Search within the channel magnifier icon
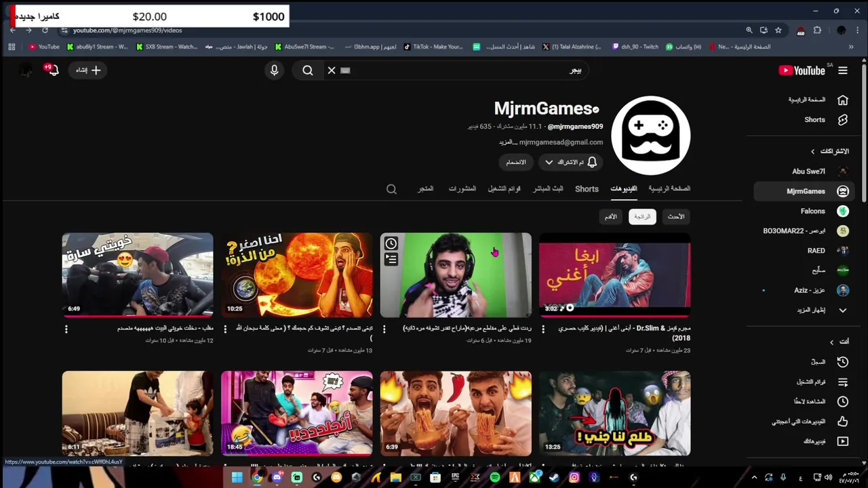This screenshot has height=488, width=868. [x=391, y=189]
